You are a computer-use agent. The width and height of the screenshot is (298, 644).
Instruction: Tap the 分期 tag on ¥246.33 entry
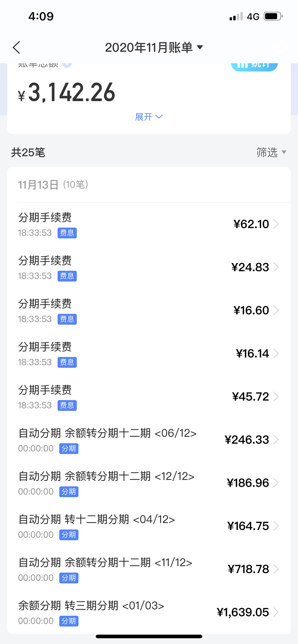[x=69, y=448]
